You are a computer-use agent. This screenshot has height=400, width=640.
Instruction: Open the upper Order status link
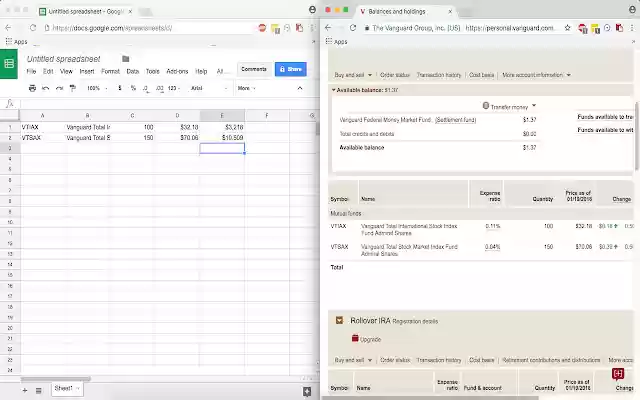click(395, 75)
